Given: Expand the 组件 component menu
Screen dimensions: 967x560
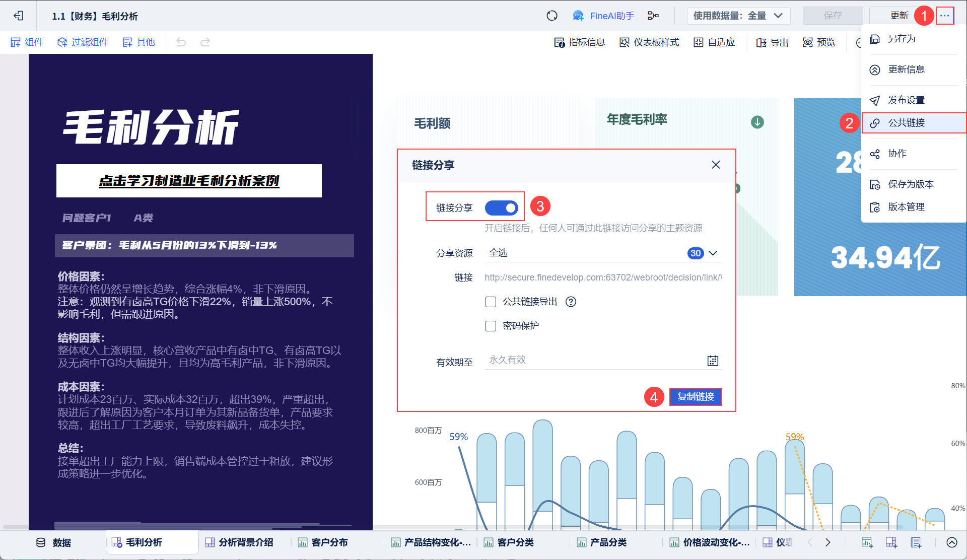Looking at the screenshot, I should coord(27,42).
